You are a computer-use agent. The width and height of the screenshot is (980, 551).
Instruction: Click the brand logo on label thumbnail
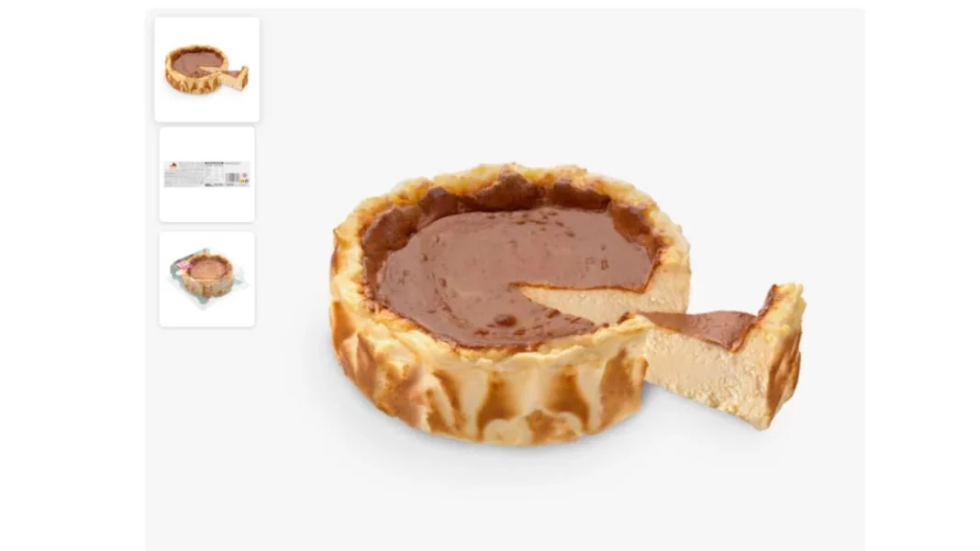tap(173, 165)
